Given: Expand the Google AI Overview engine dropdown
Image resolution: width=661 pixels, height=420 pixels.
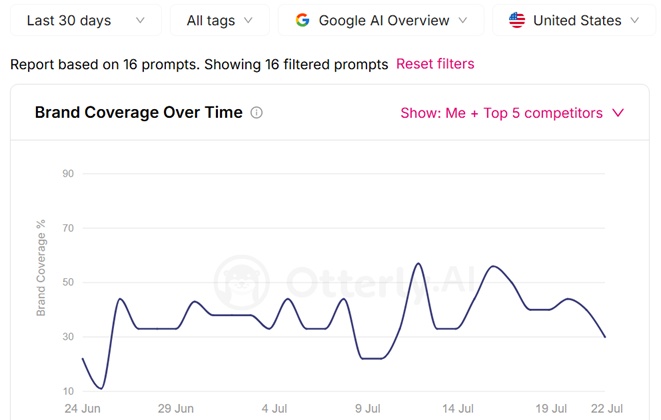Looking at the screenshot, I should [x=381, y=20].
